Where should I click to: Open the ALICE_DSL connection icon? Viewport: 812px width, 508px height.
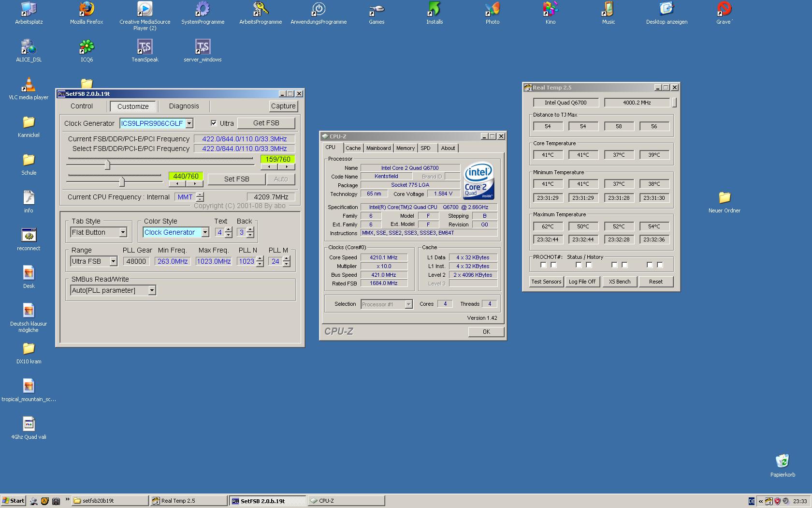click(x=29, y=50)
